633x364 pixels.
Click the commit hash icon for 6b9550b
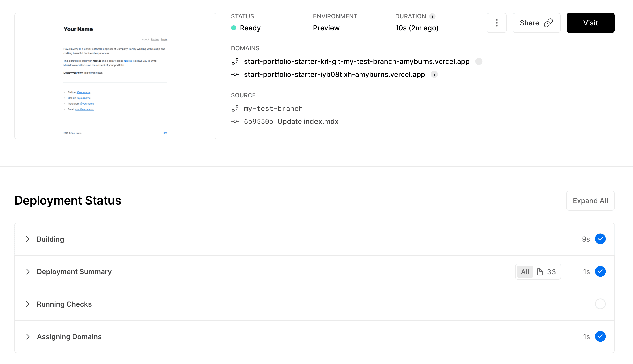click(x=235, y=121)
